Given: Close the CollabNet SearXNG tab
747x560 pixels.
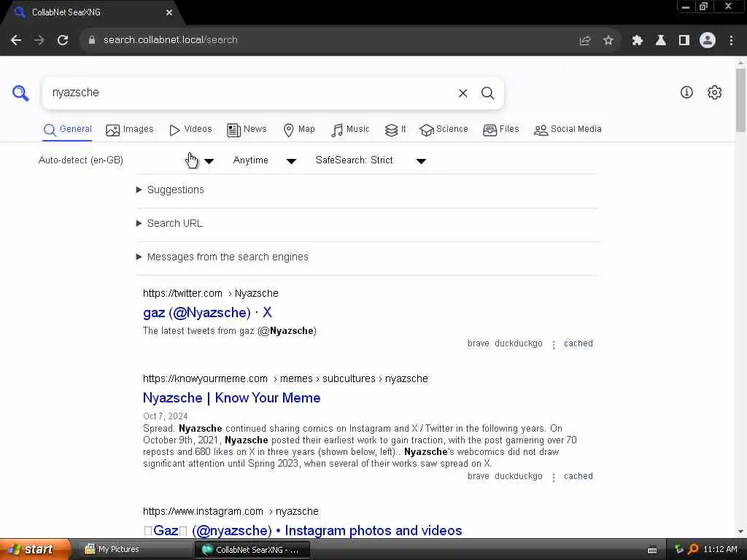Looking at the screenshot, I should pos(169,12).
